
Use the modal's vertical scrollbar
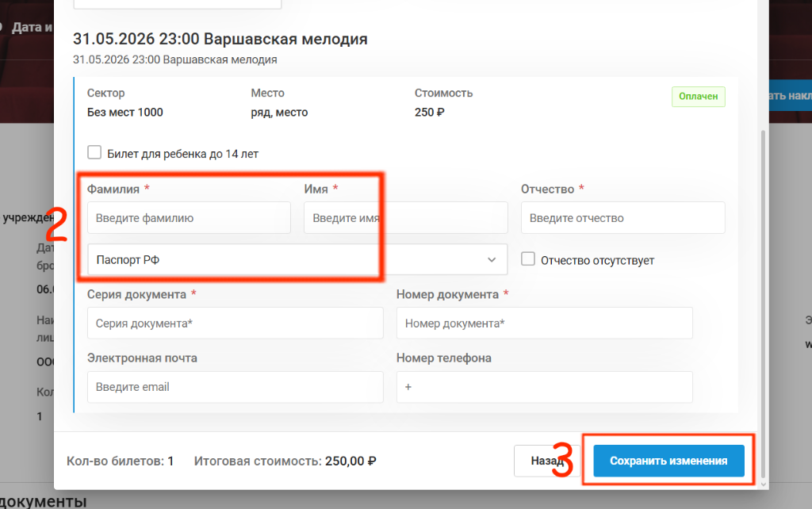coord(763,303)
